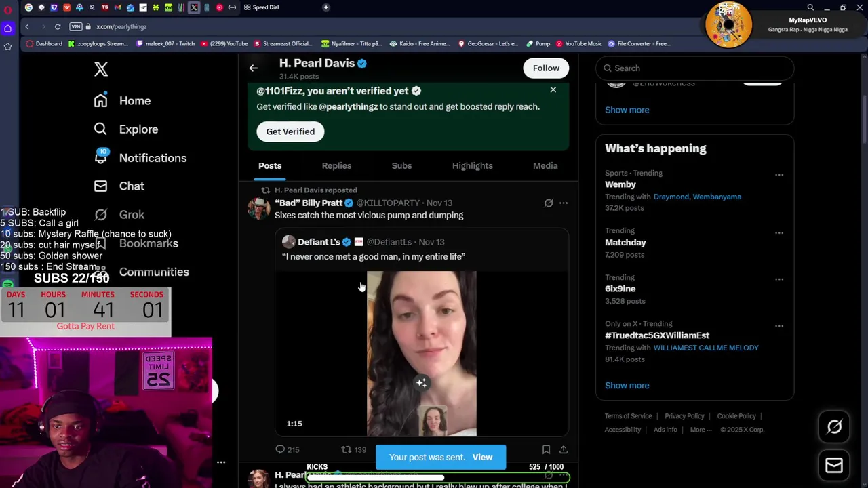
Task: Open the Speed Dial tab
Action: click(x=261, y=7)
